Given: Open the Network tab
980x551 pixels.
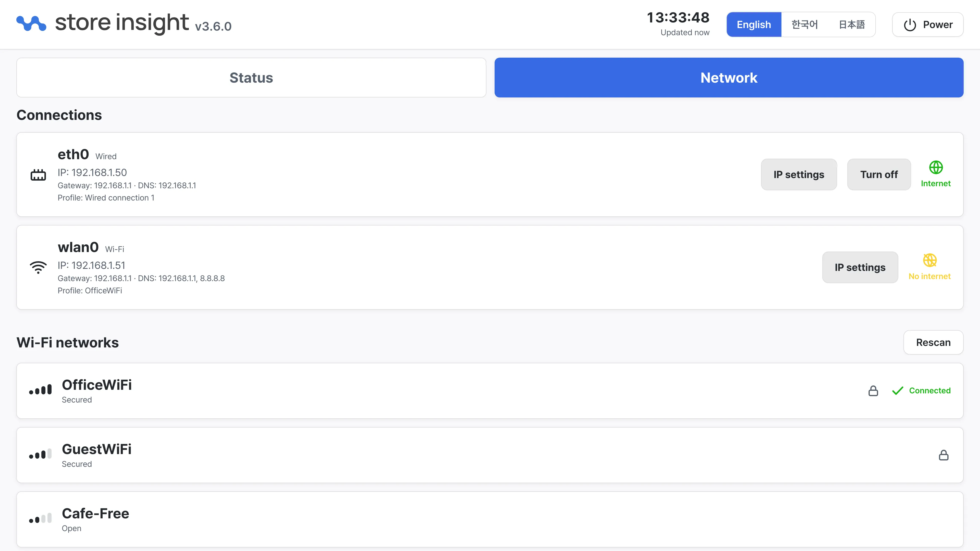Looking at the screenshot, I should click(x=729, y=78).
